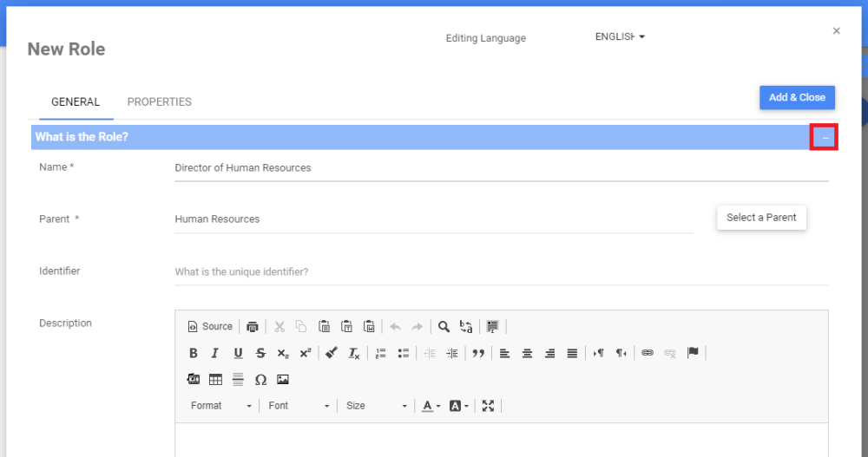Toggle Bold formatting
The image size is (868, 457).
tap(194, 353)
